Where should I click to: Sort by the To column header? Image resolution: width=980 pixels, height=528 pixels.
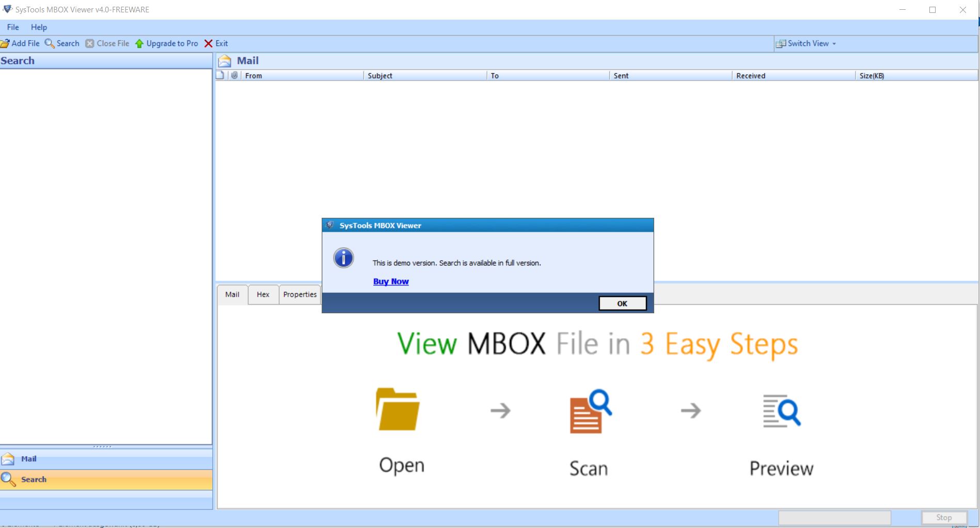click(548, 75)
